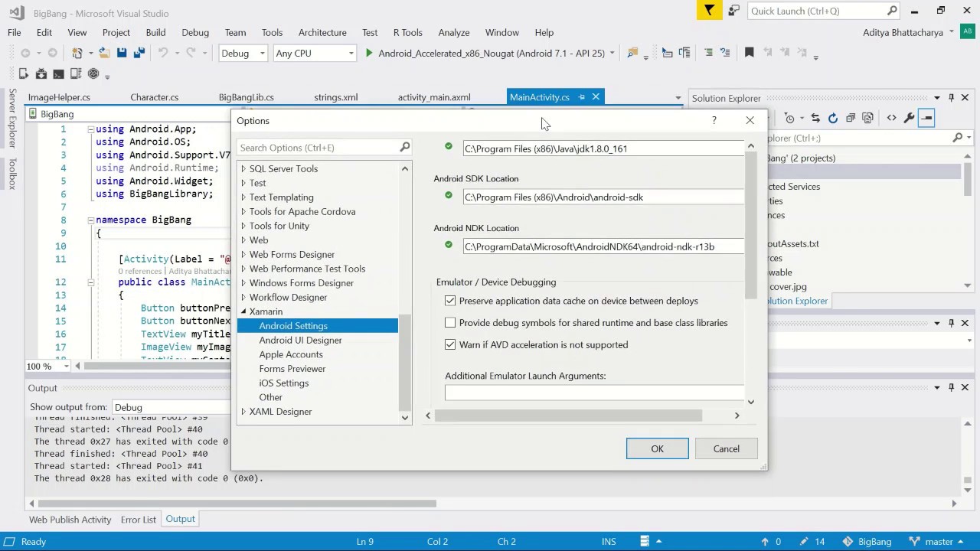Switch to the Character.cs tab
Image resolution: width=980 pixels, height=551 pixels.
154,97
